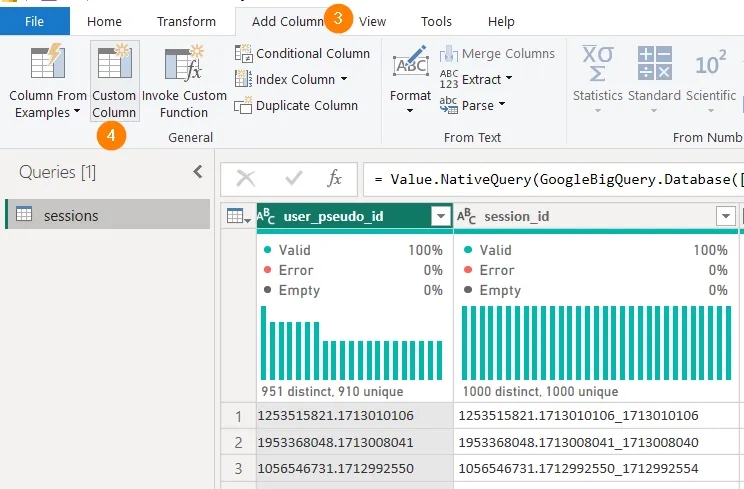The width and height of the screenshot is (744, 489).
Task: Click session_id value distribution chart
Action: 596,343
